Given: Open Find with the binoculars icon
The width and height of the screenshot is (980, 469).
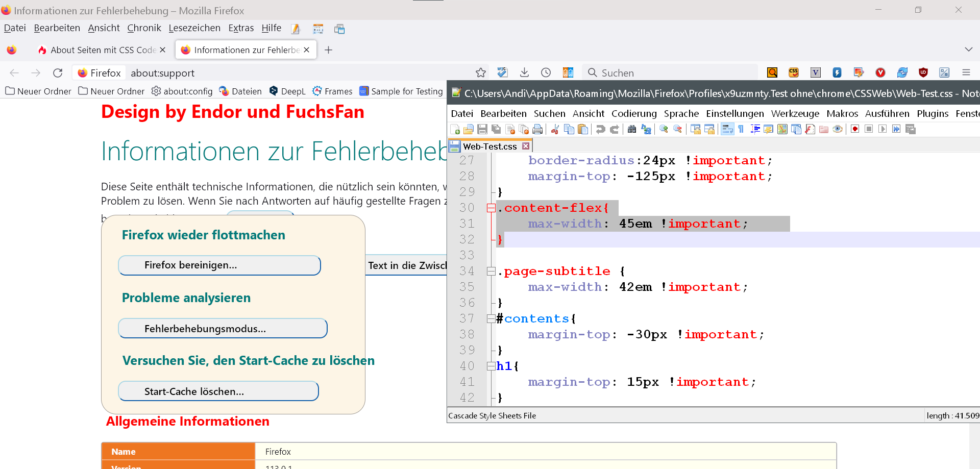Looking at the screenshot, I should (x=632, y=129).
